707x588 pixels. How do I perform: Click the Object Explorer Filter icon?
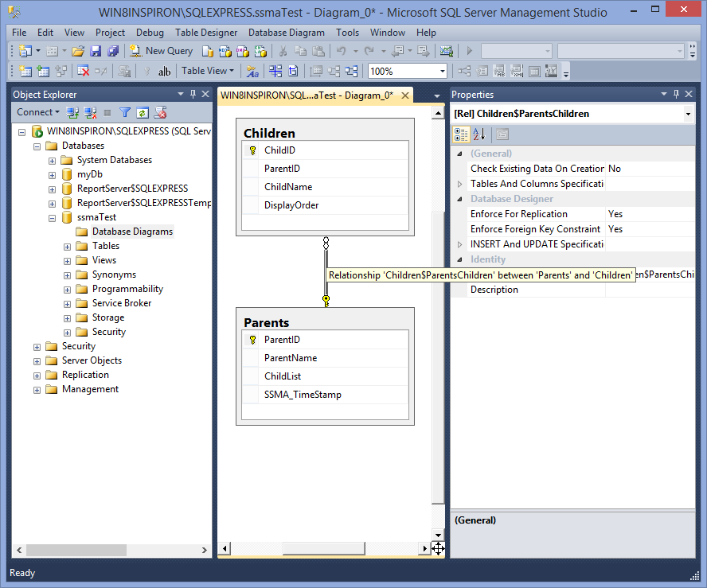125,113
